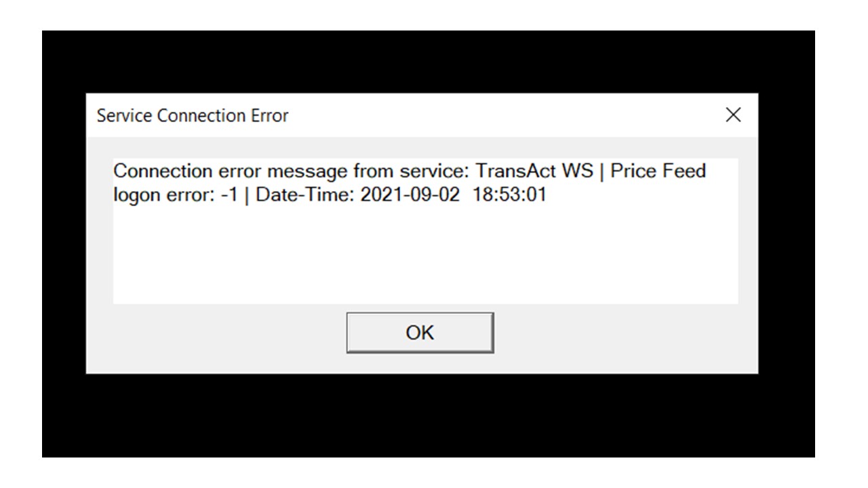Click the word "Error" in the title
The image size is (868, 488).
click(271, 116)
